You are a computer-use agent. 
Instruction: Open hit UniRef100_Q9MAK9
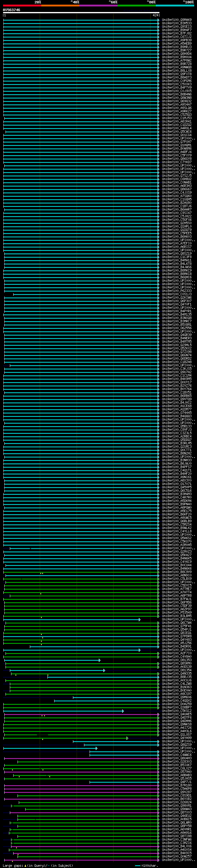pyautogui.click(x=176, y=20)
